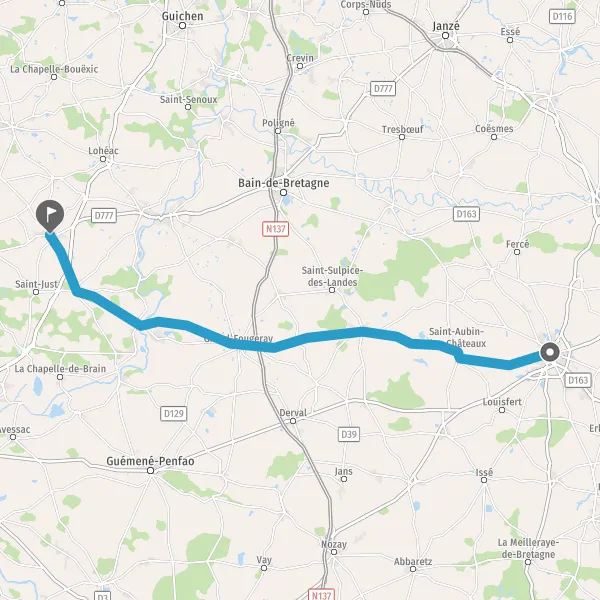The width and height of the screenshot is (600, 600).
Task: Select the Janzé town marker
Action: [x=445, y=36]
